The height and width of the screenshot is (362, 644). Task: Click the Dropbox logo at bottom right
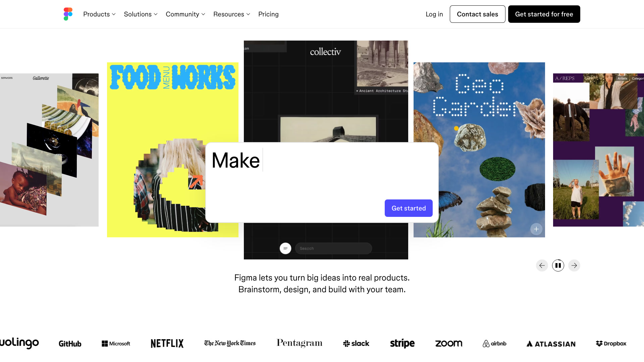611,344
